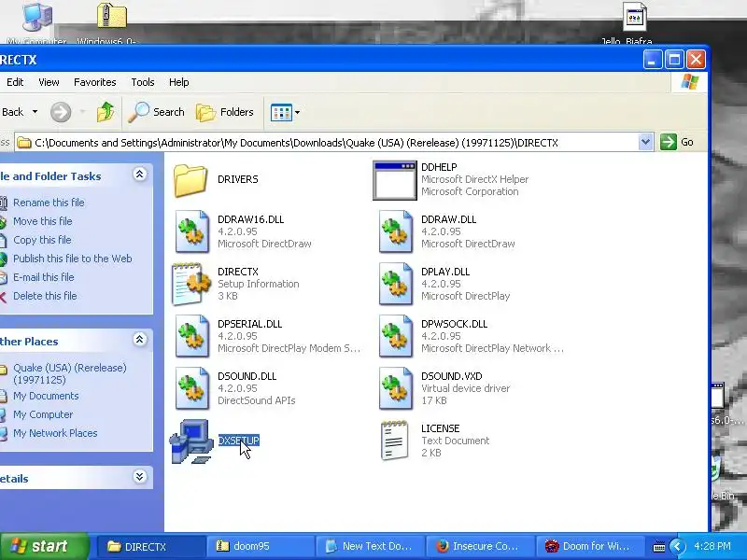
Task: Click the Start button
Action: [44, 546]
